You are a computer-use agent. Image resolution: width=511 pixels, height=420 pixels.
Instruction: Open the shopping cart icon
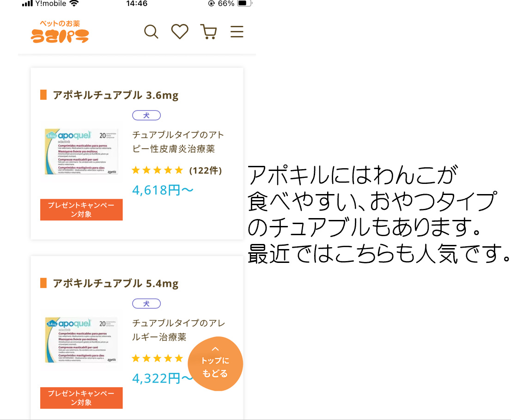208,31
